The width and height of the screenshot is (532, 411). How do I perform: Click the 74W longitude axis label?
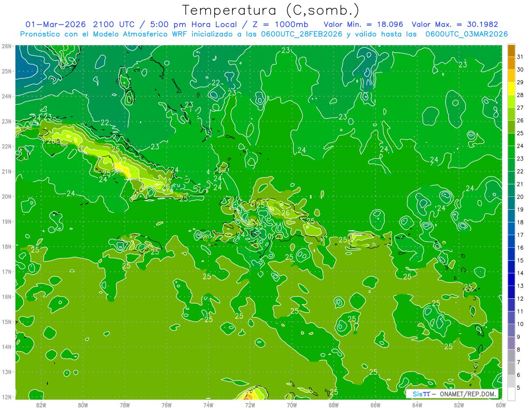pos(208,404)
